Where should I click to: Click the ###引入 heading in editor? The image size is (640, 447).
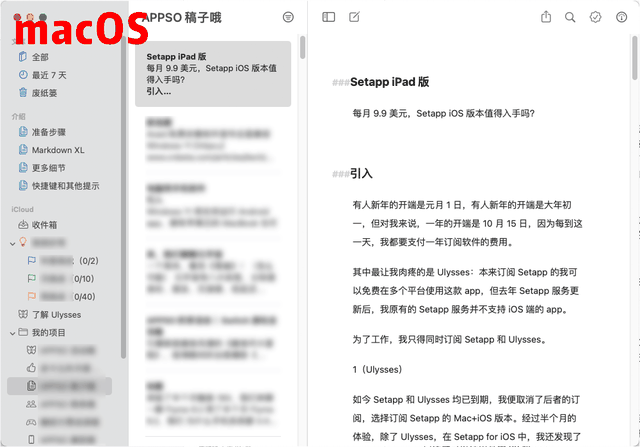click(352, 173)
